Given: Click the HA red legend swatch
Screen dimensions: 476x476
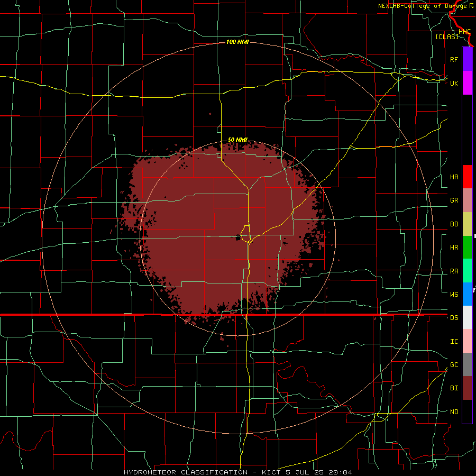Looking at the screenshot, I should pos(467,177).
